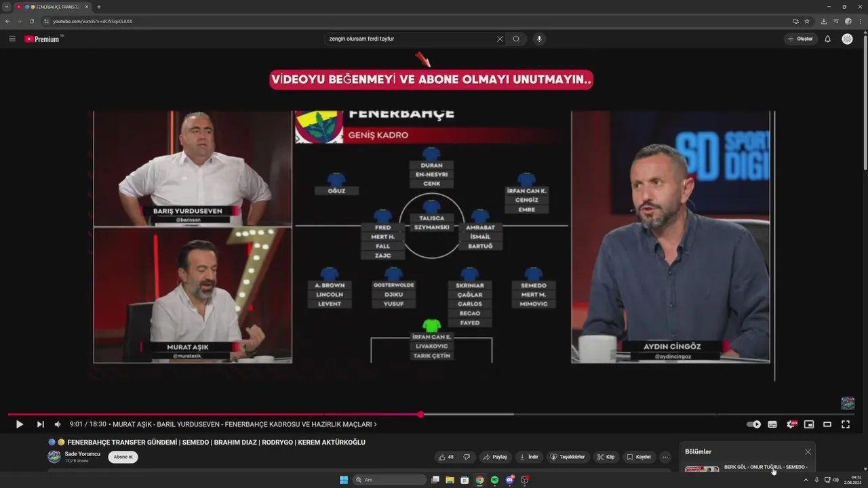Open File Explorer from taskbar
The image size is (868, 488).
(x=450, y=480)
